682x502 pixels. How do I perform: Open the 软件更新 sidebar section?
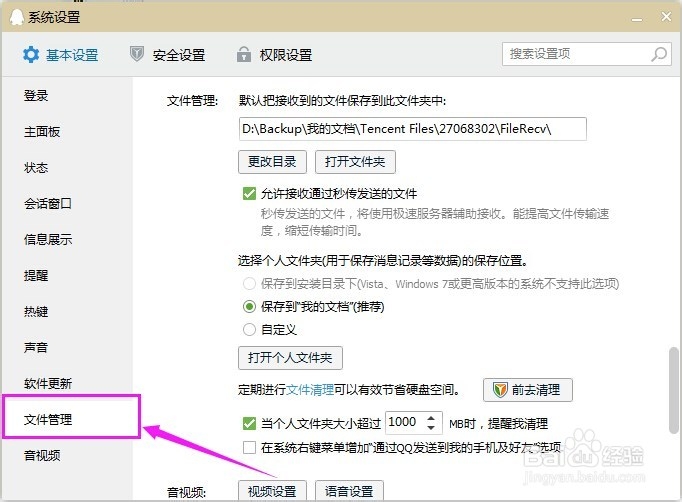(x=48, y=384)
